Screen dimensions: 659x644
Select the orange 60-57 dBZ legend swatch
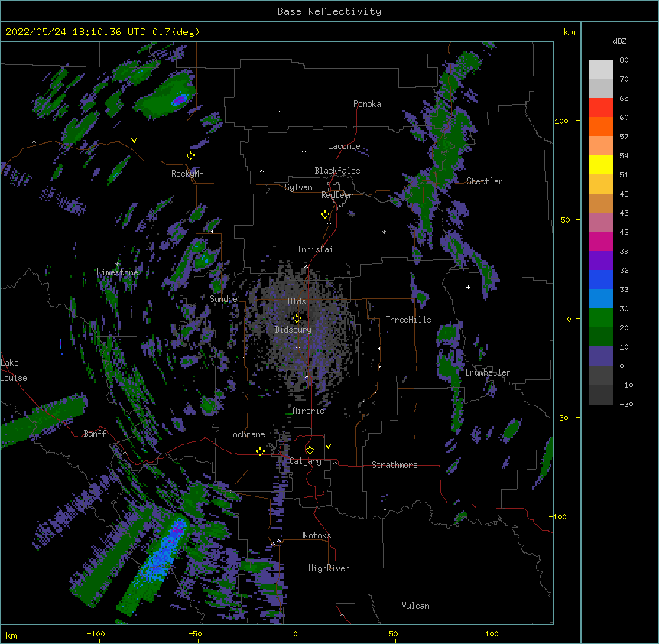[601, 126]
